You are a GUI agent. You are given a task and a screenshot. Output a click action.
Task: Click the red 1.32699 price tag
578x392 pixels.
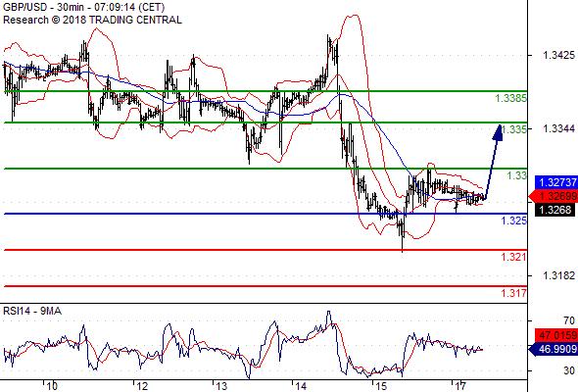click(x=553, y=196)
